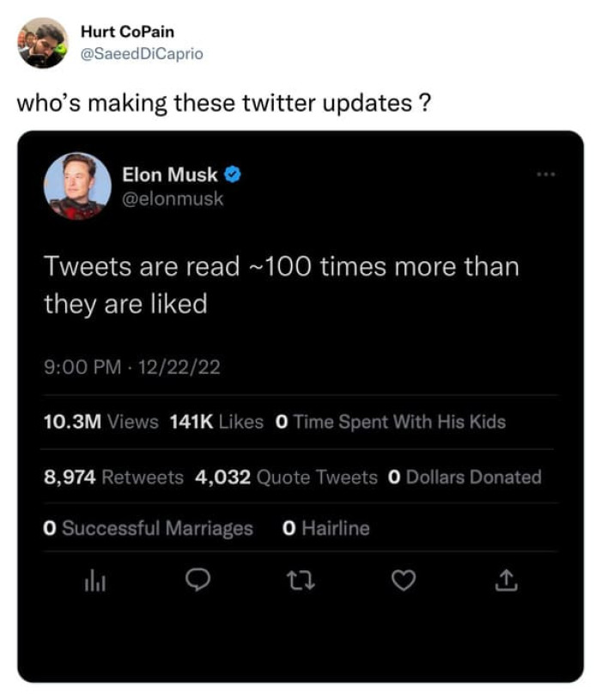View the 10.3M Views count
This screenshot has width=601, height=700.
pos(101,422)
